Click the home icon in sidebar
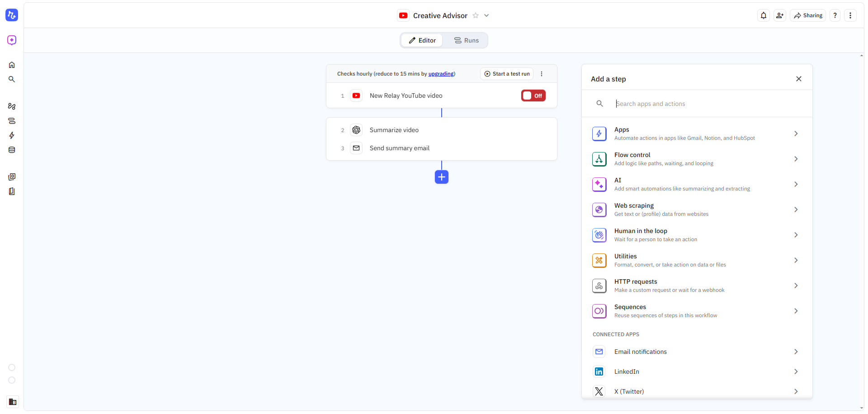This screenshot has height=414, width=868. point(12,65)
